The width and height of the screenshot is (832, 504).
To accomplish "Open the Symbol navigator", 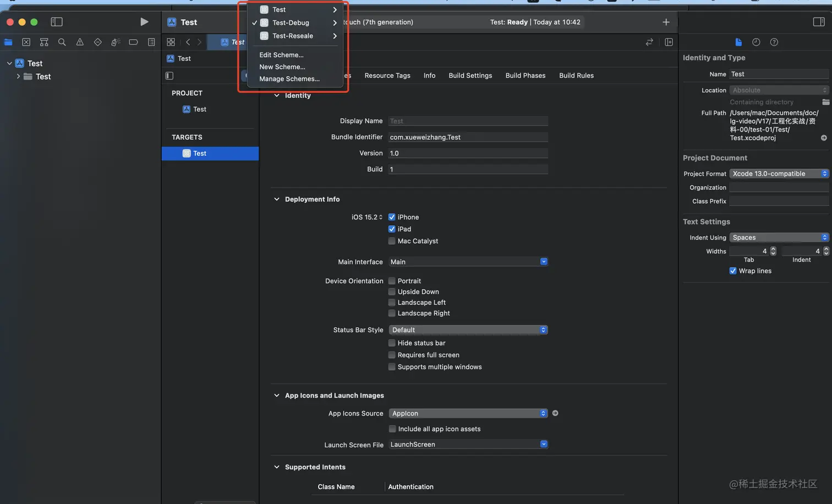I will (44, 42).
